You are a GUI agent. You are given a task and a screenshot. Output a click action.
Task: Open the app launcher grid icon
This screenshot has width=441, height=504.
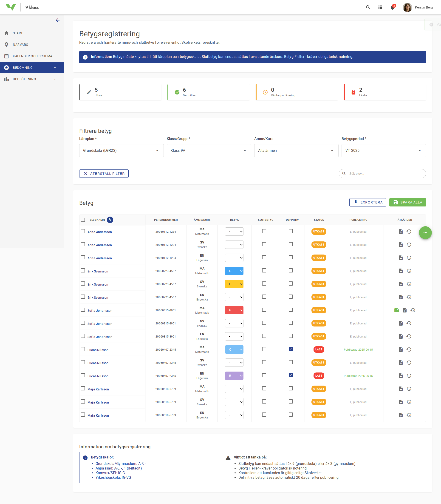pyautogui.click(x=380, y=7)
